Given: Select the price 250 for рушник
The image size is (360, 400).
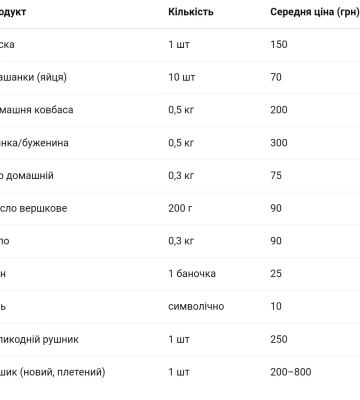Looking at the screenshot, I should click(279, 339).
